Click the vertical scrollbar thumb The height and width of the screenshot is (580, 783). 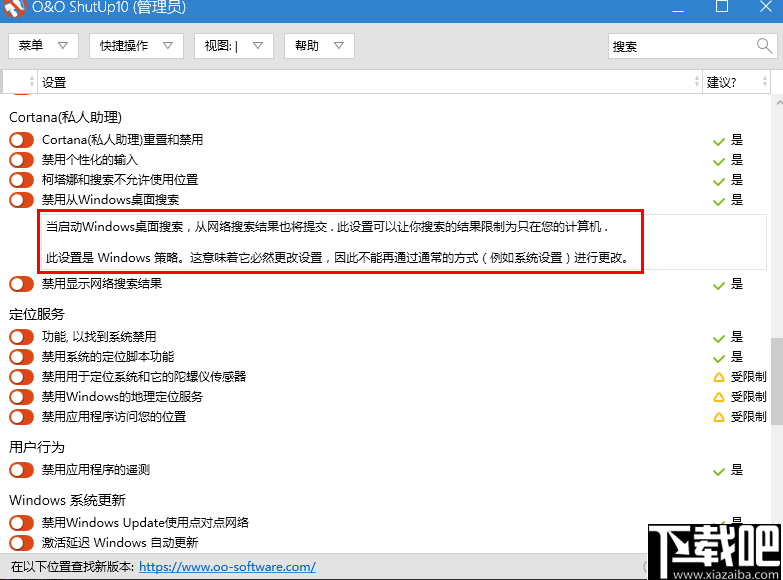click(777, 381)
